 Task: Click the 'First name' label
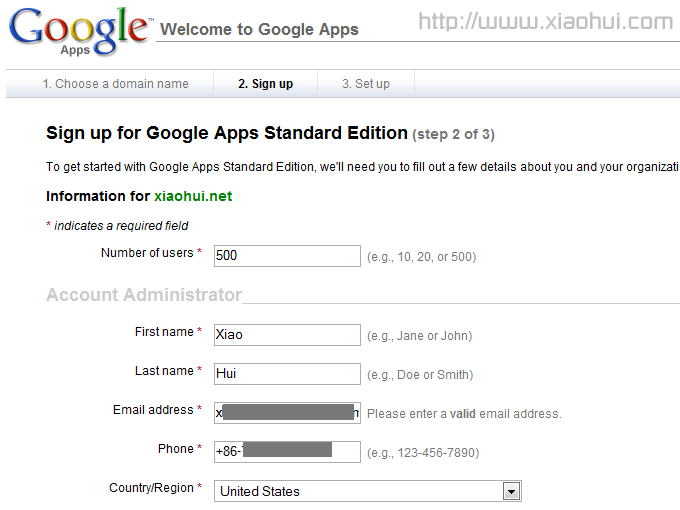(164, 332)
